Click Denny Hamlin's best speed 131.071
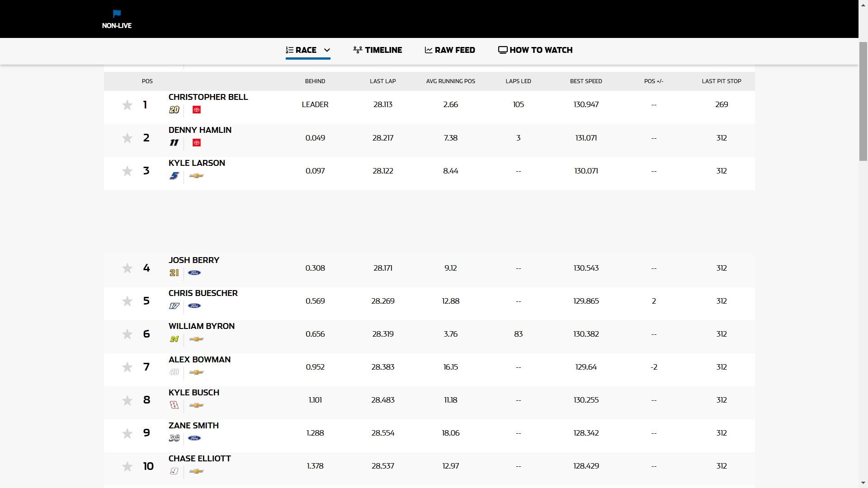868x488 pixels. 586,138
